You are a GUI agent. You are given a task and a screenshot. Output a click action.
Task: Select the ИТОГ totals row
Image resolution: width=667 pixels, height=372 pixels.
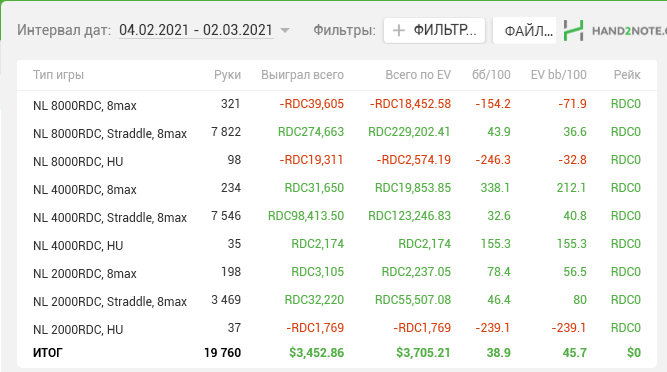(x=337, y=353)
